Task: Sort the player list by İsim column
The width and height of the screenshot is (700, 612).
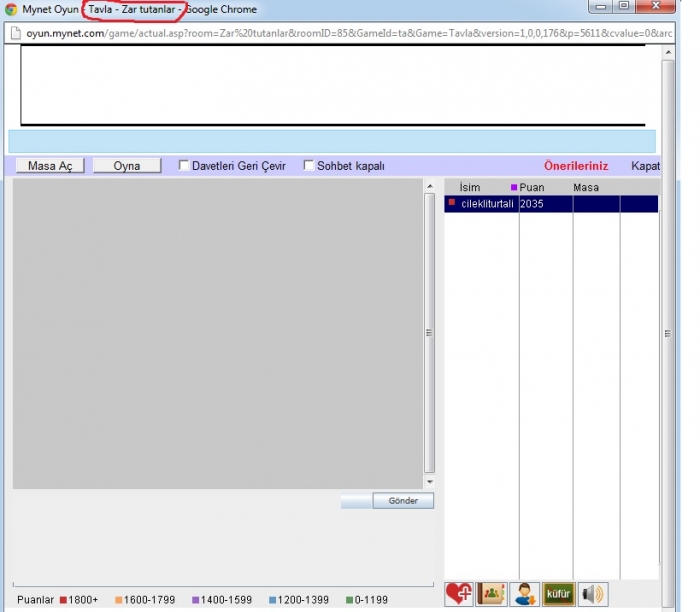Action: coord(470,187)
